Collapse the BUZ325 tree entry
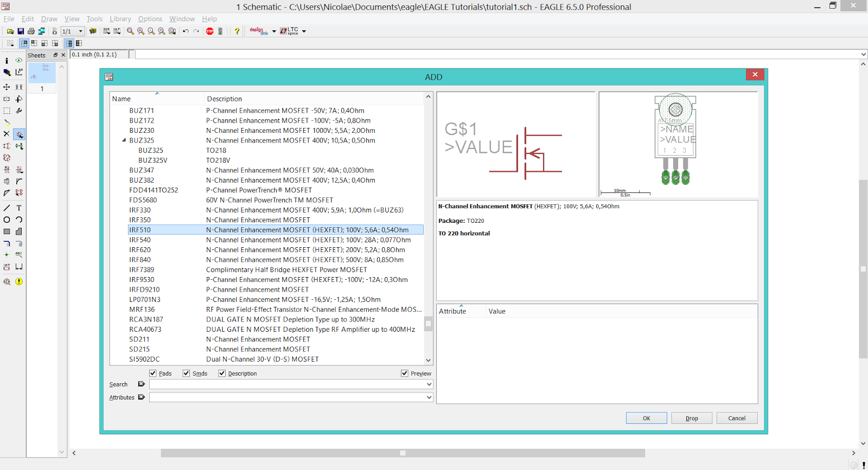 (x=124, y=140)
